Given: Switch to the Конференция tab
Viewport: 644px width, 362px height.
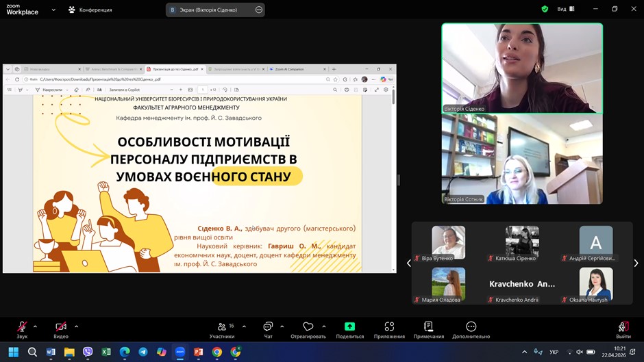Looking at the screenshot, I should tap(90, 10).
